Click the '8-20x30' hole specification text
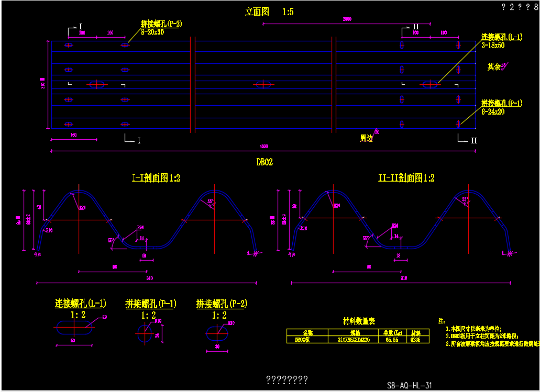The image size is (540, 392). point(152,32)
